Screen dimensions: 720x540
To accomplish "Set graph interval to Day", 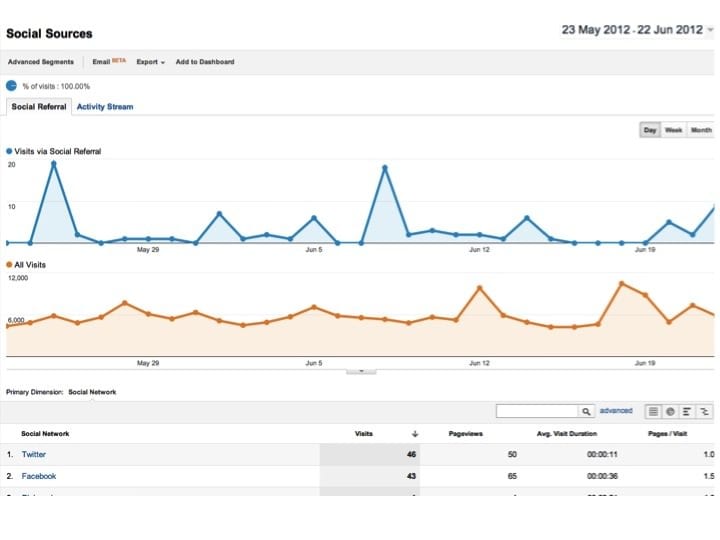I will 650,130.
